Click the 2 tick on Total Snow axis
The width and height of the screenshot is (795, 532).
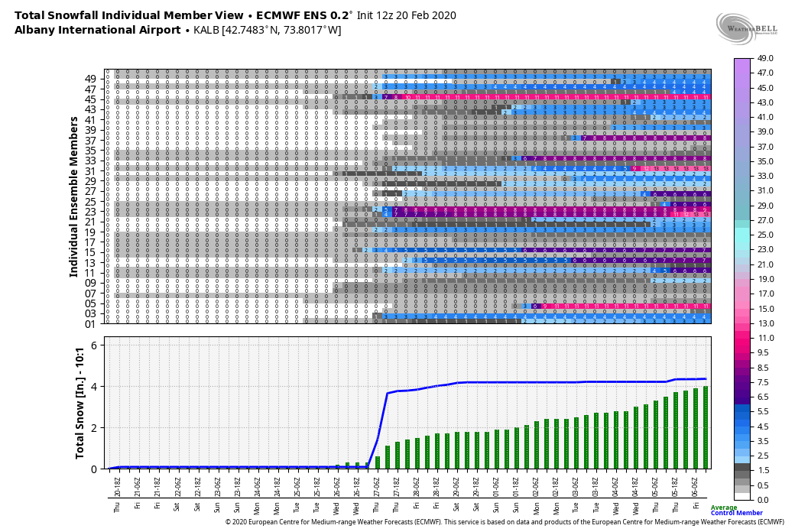tap(93, 428)
